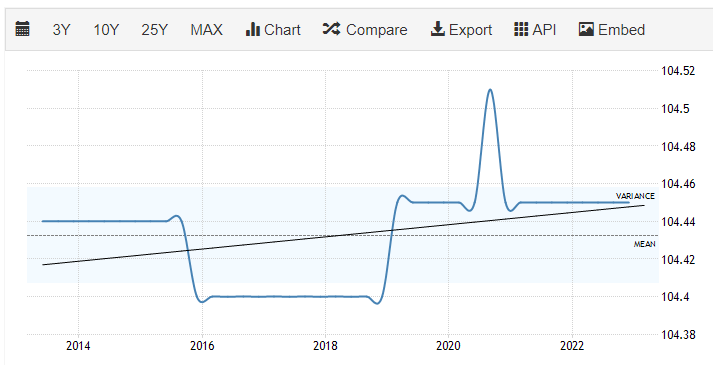The height and width of the screenshot is (365, 713).
Task: Select the 10Y time range
Action: pos(106,30)
